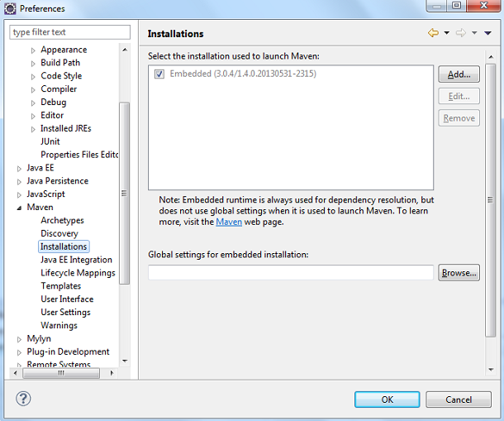This screenshot has height=421, width=504.
Task: Expand the Mylyn tree node
Action: click(x=19, y=339)
